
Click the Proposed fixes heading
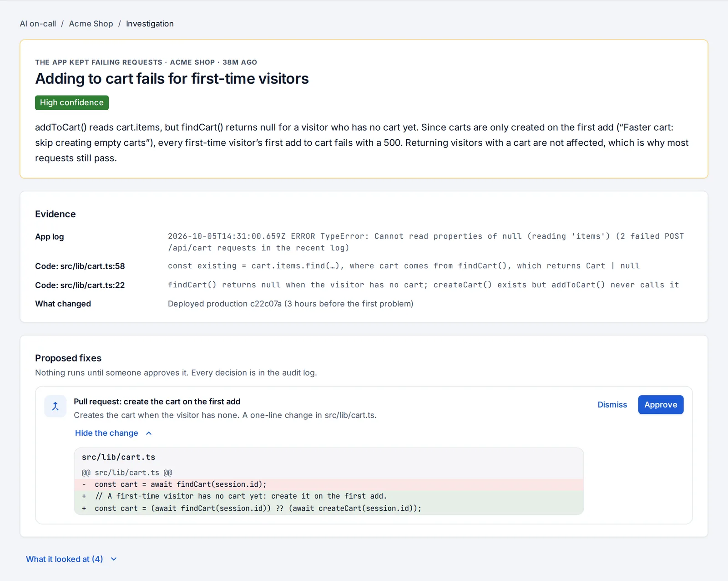click(68, 358)
